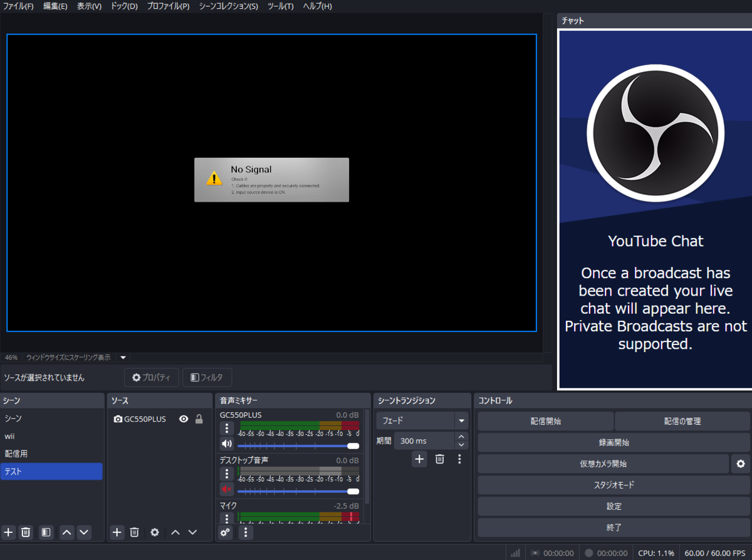Click the 46% zoom level label

click(x=11, y=358)
